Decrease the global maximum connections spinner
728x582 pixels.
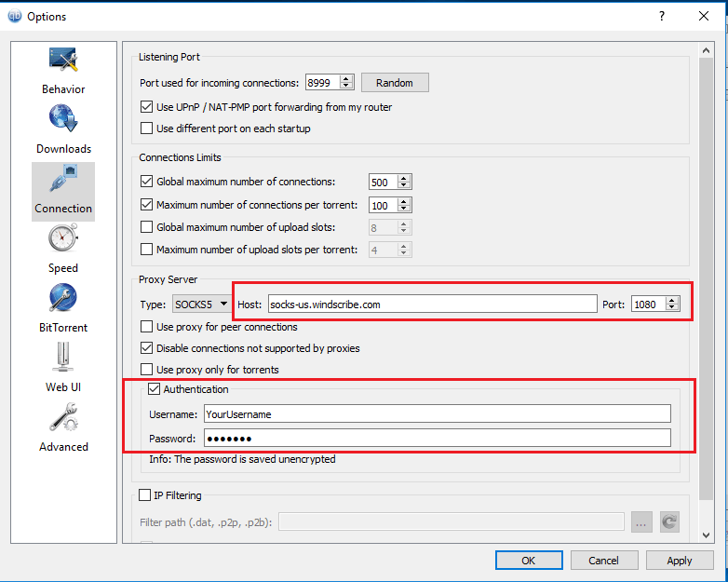point(403,185)
